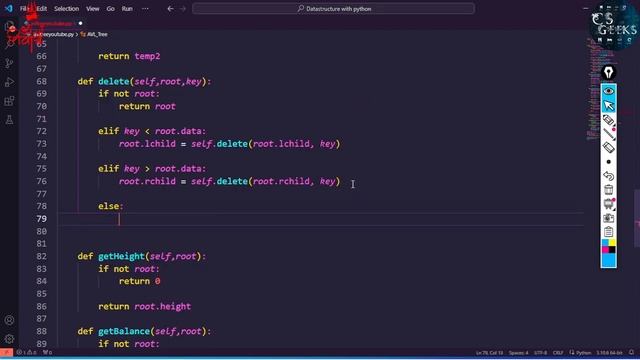Click 'return root.height' on line 86
The image size is (640, 360).
[144, 306]
